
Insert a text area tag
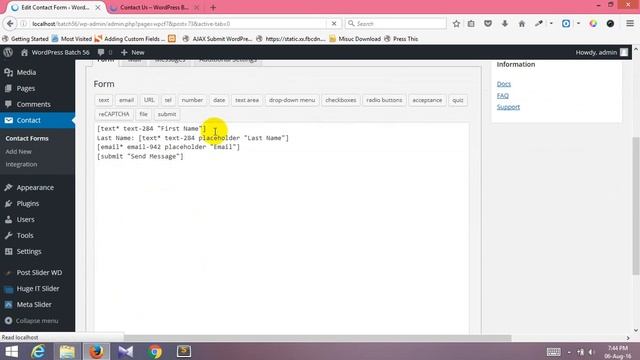point(247,100)
